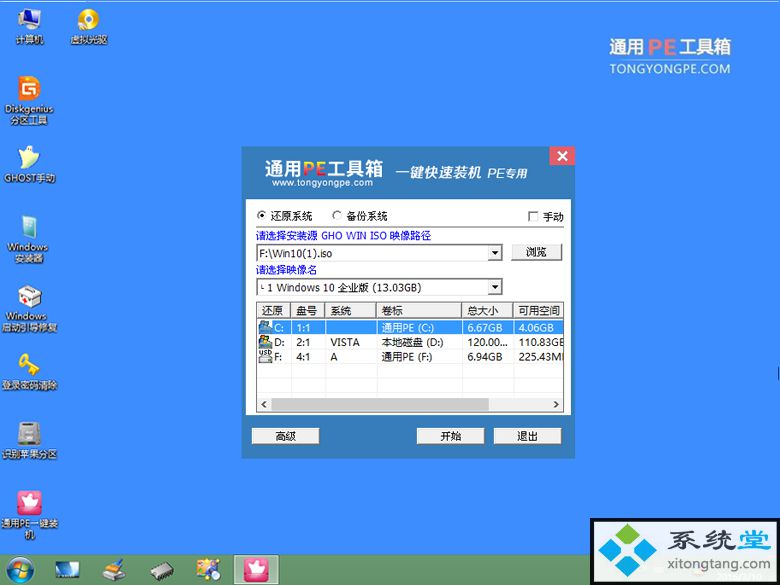Select the 还原系统 radio button
This screenshot has height=585, width=780.
tap(261, 215)
